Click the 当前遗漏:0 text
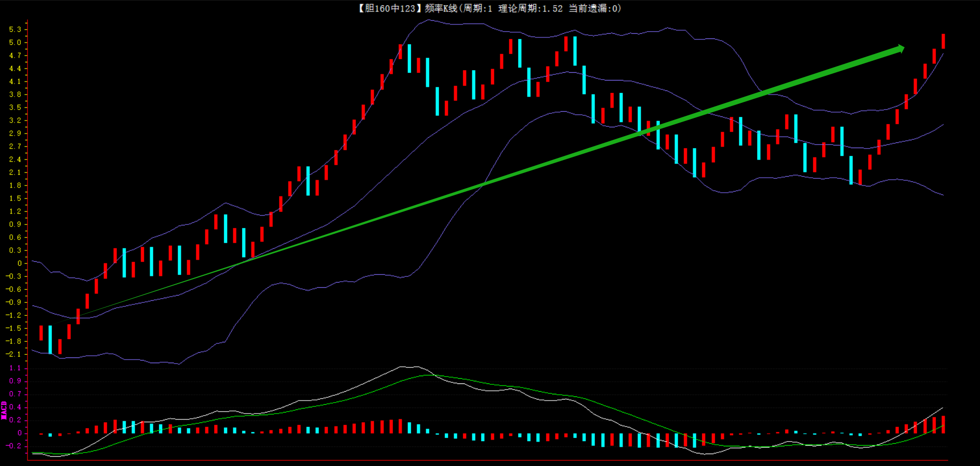The image size is (980, 466). [594, 8]
